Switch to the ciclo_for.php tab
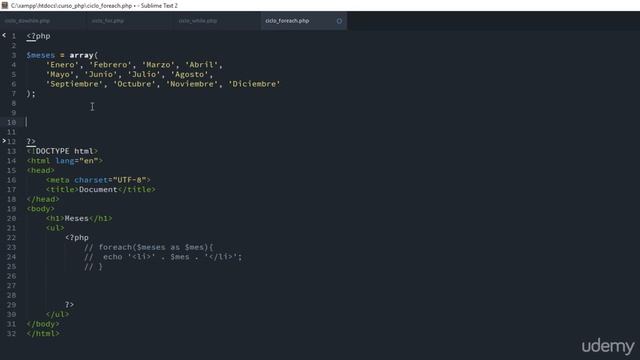Image resolution: width=640 pixels, height=360 pixels. point(108,21)
